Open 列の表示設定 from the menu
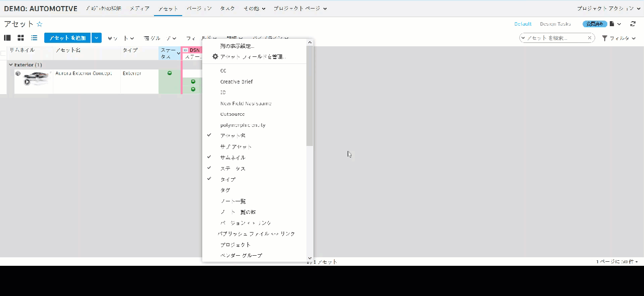644x296 pixels. [236, 45]
